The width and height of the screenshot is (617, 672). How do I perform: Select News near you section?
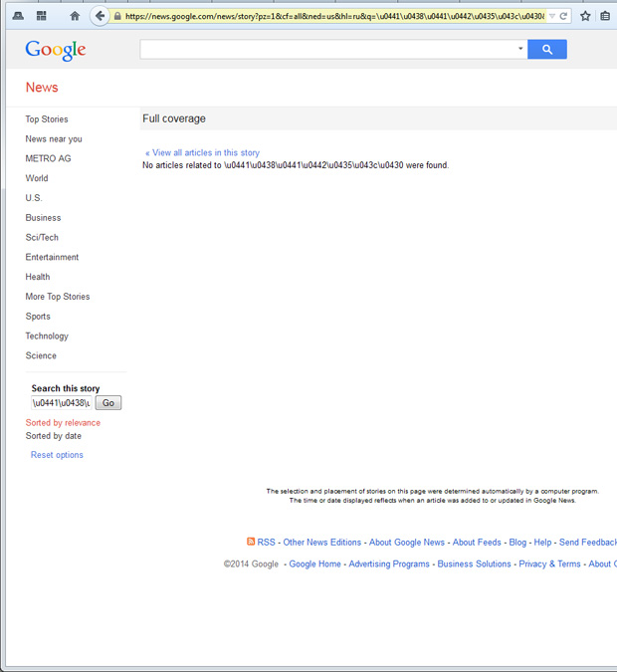[x=54, y=138]
